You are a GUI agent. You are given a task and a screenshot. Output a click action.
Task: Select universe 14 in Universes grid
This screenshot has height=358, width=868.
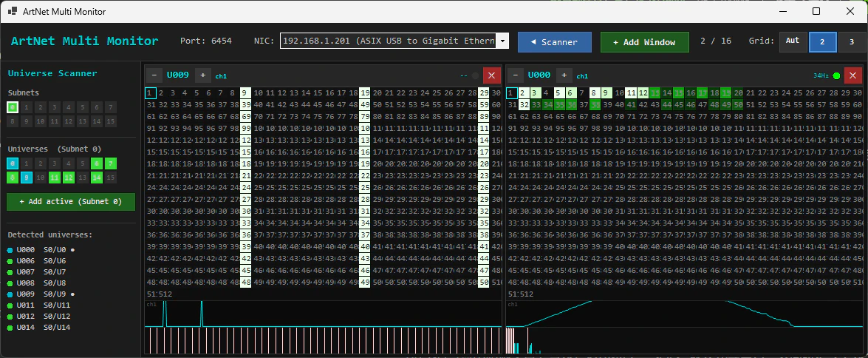97,178
